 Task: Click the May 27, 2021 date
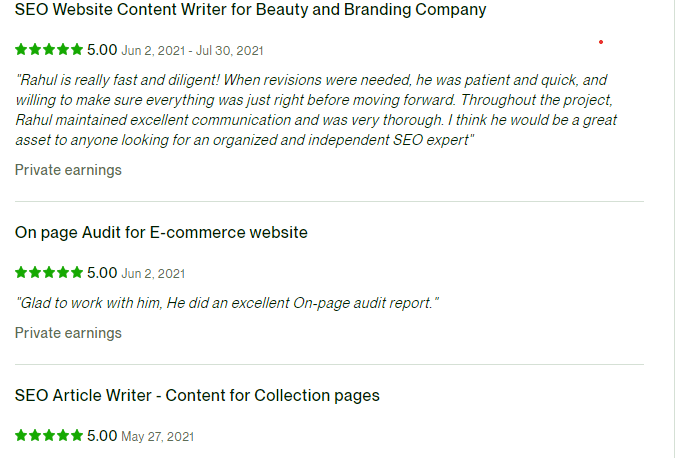[x=158, y=436]
